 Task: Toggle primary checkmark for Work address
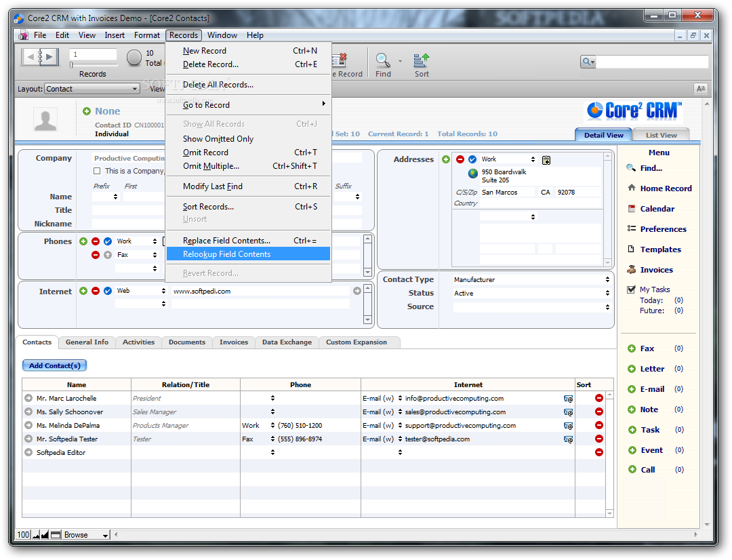click(x=472, y=159)
